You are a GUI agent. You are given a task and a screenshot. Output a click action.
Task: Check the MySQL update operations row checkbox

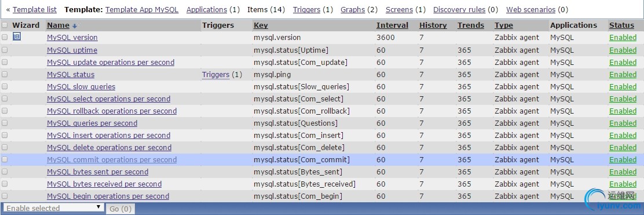pyautogui.click(x=5, y=62)
